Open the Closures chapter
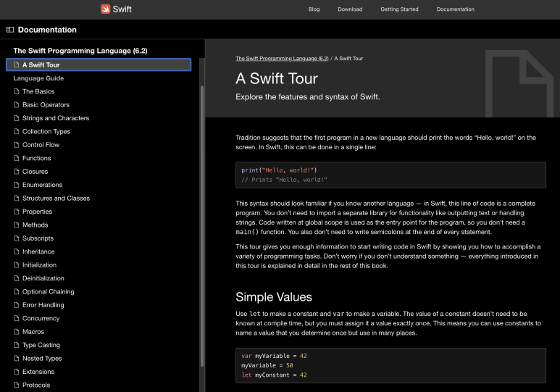Screen dimensions: 560x392 coord(35,172)
